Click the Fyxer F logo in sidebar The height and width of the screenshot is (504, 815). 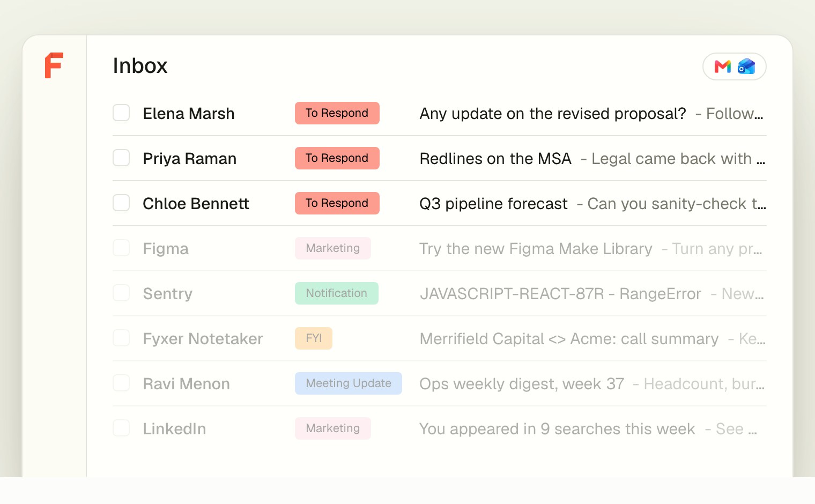(x=54, y=65)
